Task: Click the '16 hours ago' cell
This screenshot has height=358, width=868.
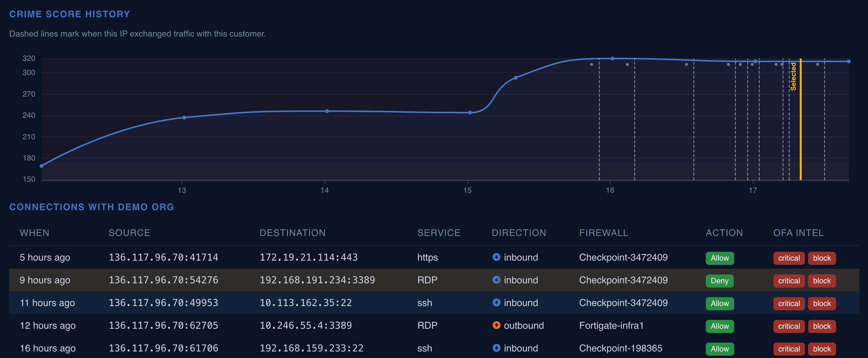Action: pyautogui.click(x=48, y=348)
